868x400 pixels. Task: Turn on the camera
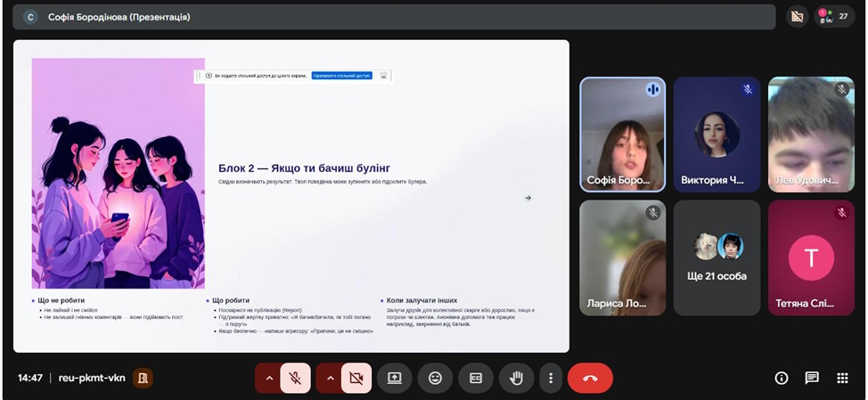[356, 378]
